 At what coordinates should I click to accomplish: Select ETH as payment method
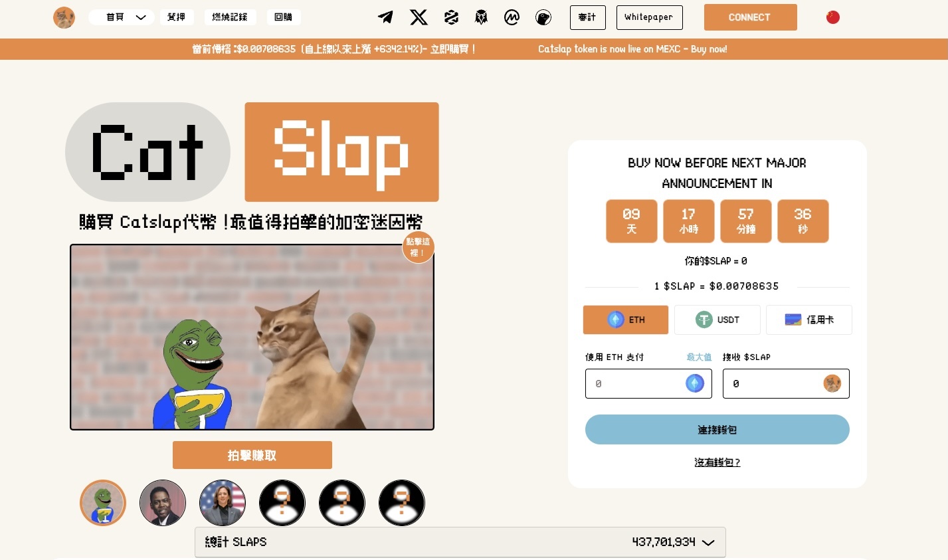coord(626,320)
